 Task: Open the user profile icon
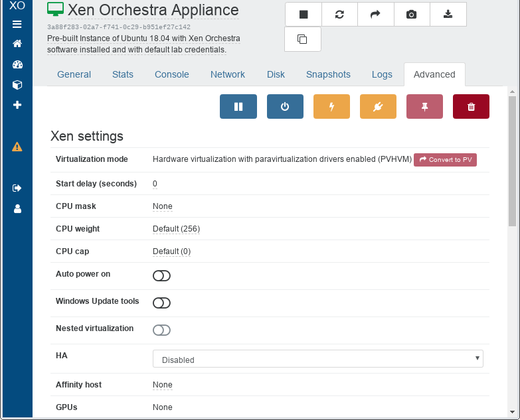pyautogui.click(x=17, y=209)
